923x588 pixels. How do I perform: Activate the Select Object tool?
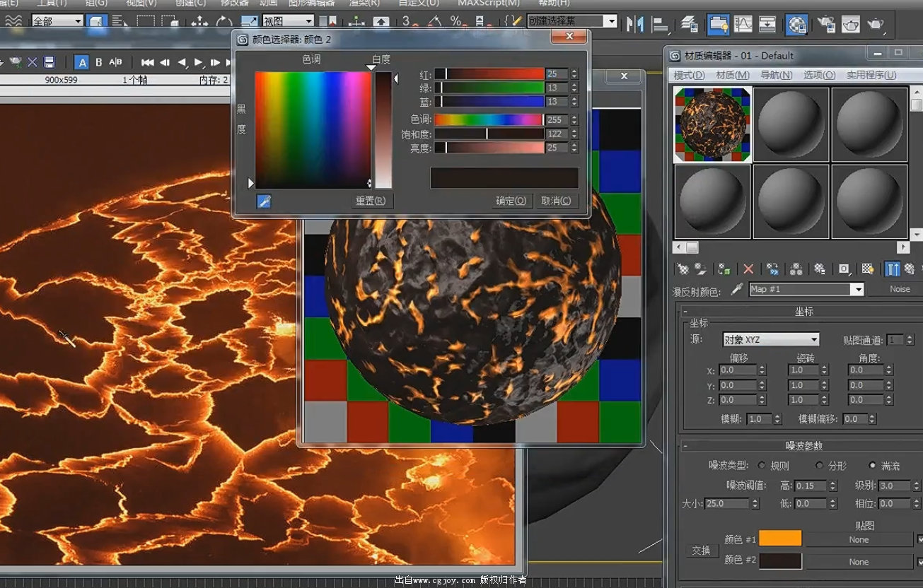click(x=96, y=23)
